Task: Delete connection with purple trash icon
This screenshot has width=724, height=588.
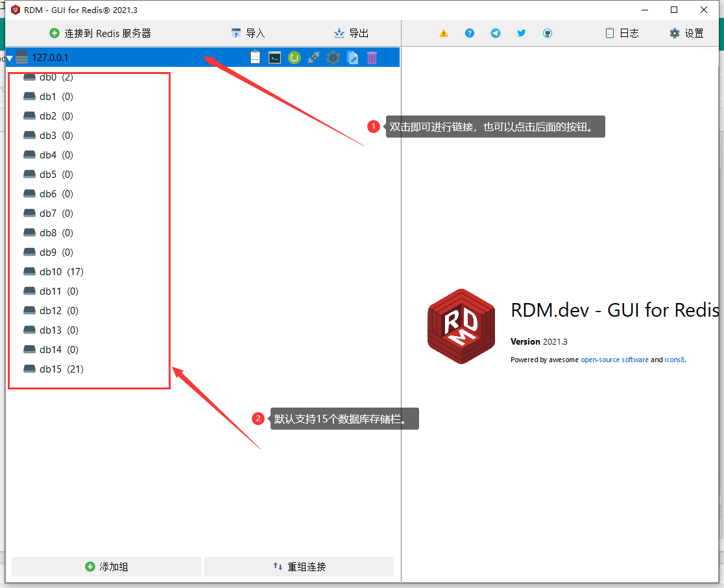Action: tap(372, 58)
